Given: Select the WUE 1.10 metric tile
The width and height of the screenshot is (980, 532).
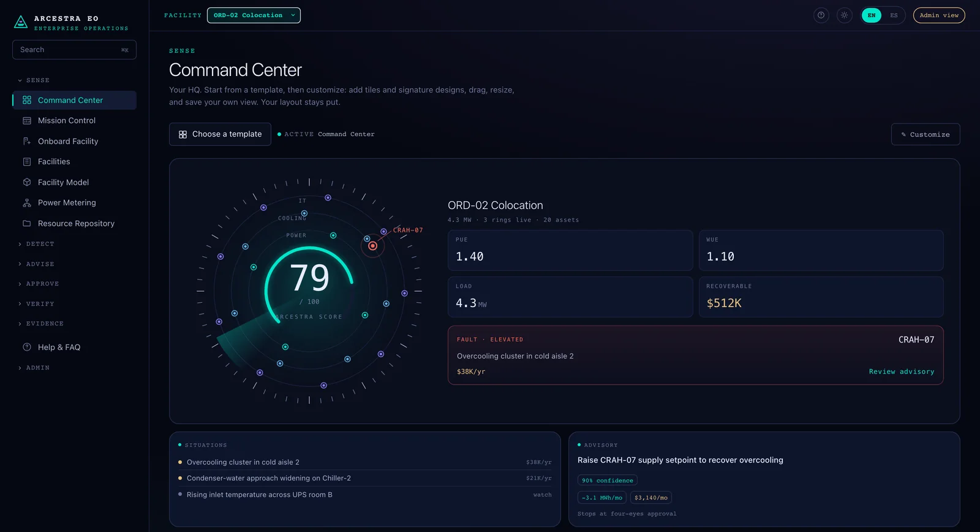Looking at the screenshot, I should click(821, 250).
